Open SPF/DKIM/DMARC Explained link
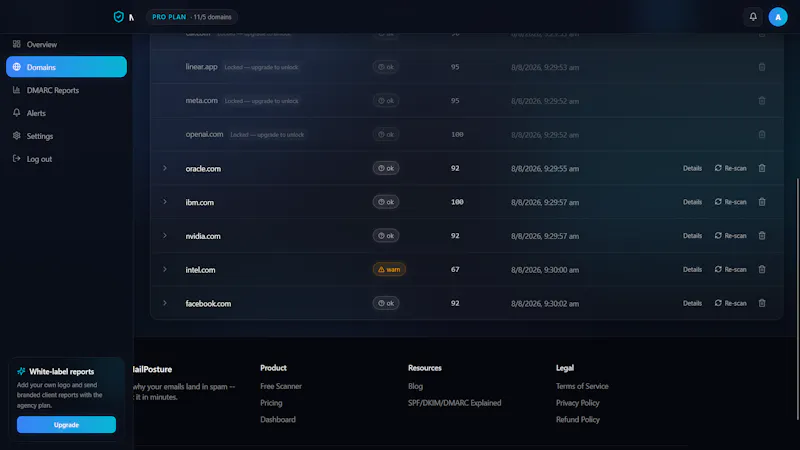800x450 pixels. click(455, 403)
